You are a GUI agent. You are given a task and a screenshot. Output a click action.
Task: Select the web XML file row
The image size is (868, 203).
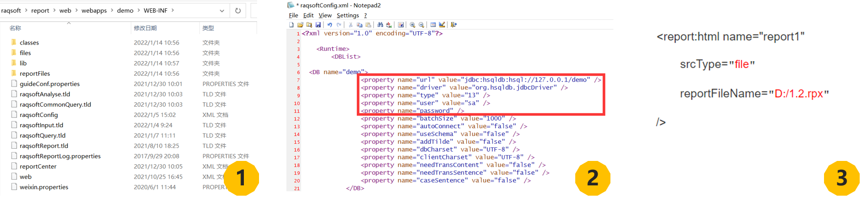[x=130, y=177]
